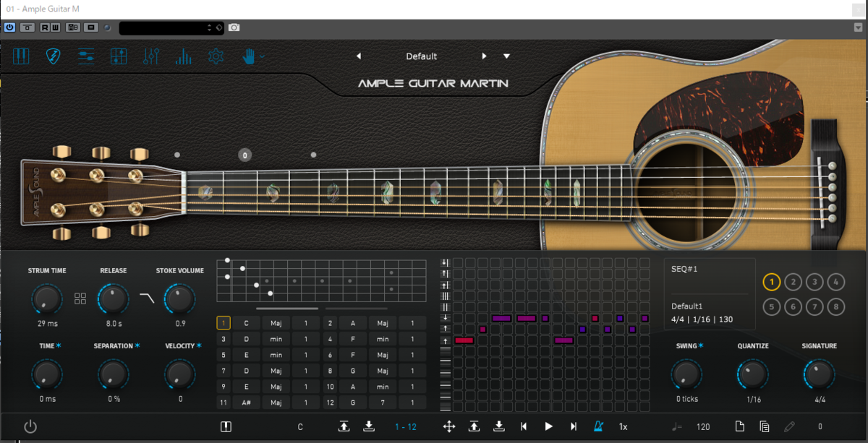Screen dimensions: 868x443
Task: Open the gear Settings panel
Action: pyautogui.click(x=216, y=56)
